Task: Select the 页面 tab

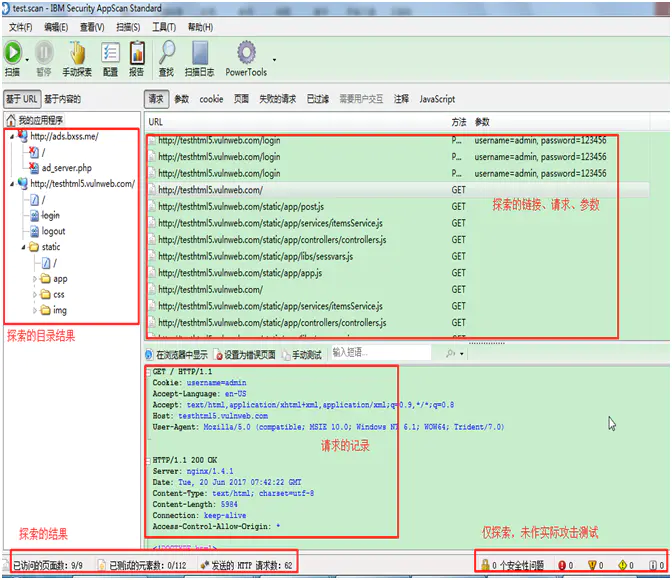Action: coord(241,99)
